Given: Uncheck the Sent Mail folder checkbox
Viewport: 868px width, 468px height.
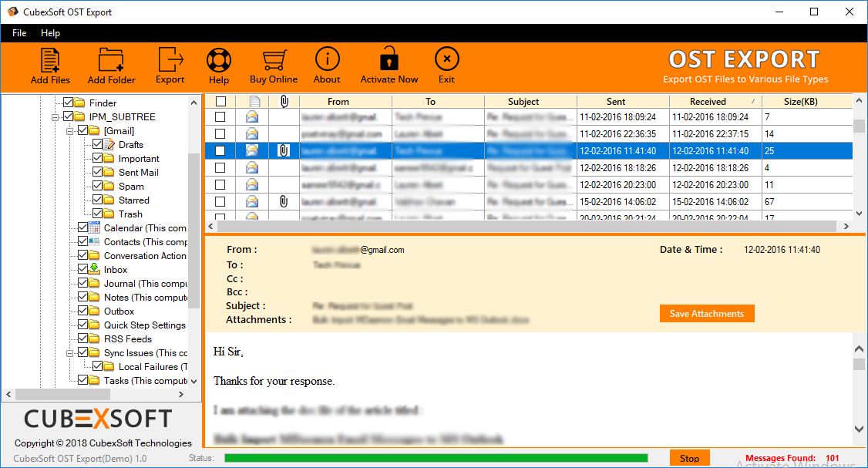Looking at the screenshot, I should pos(98,172).
